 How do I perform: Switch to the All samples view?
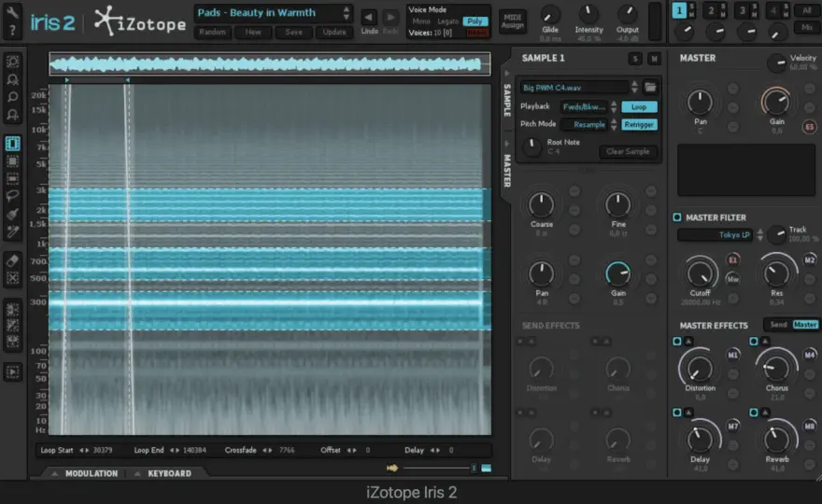pos(806,10)
